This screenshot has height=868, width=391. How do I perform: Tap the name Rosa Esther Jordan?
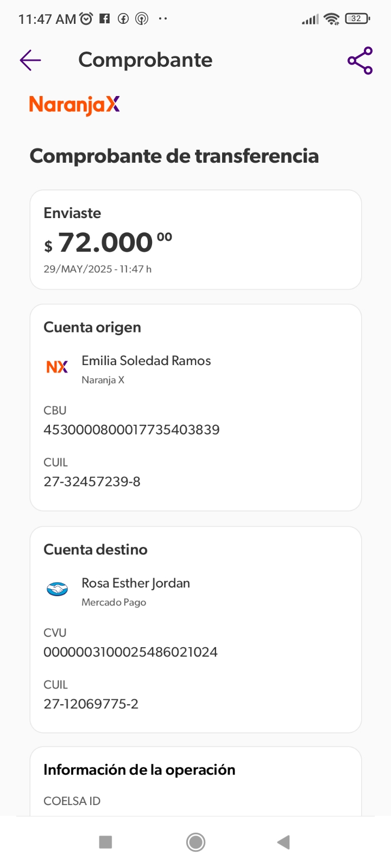[136, 583]
